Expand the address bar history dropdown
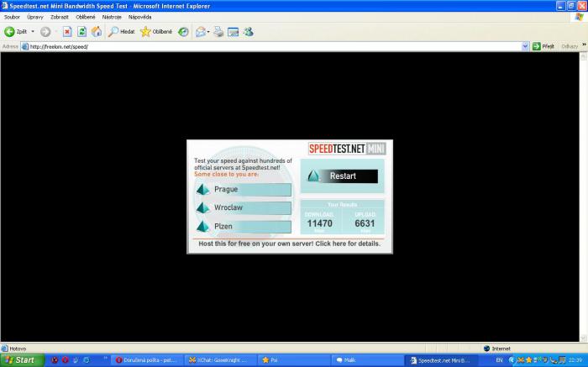Viewport: 588px width, 367px height. [x=525, y=46]
